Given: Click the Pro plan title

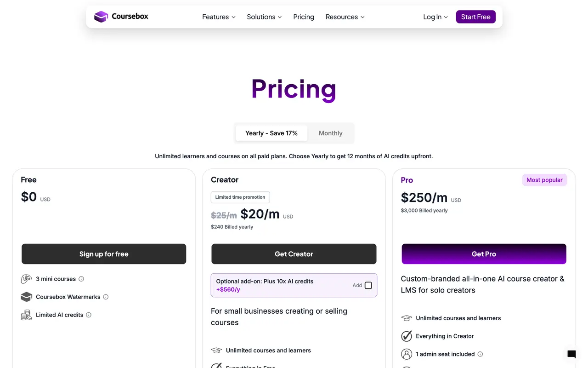Looking at the screenshot, I should coord(407,180).
